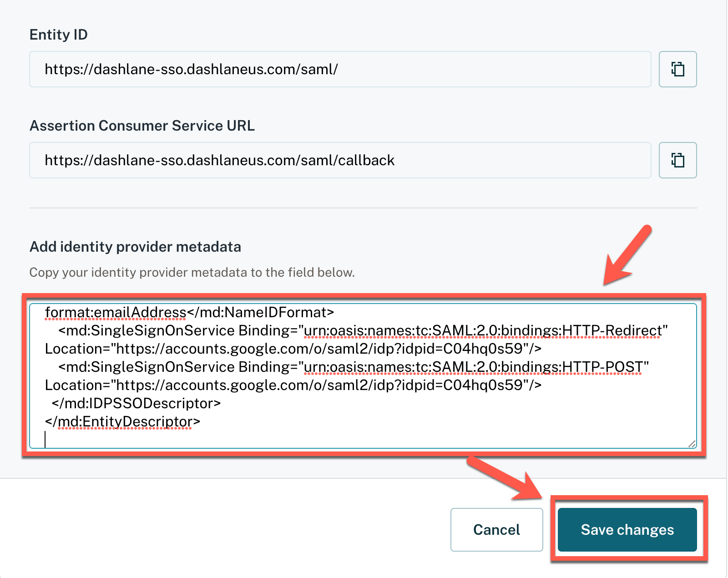The height and width of the screenshot is (578, 728).
Task: Click the "Assertion Consumer Service URL" label
Action: [142, 126]
